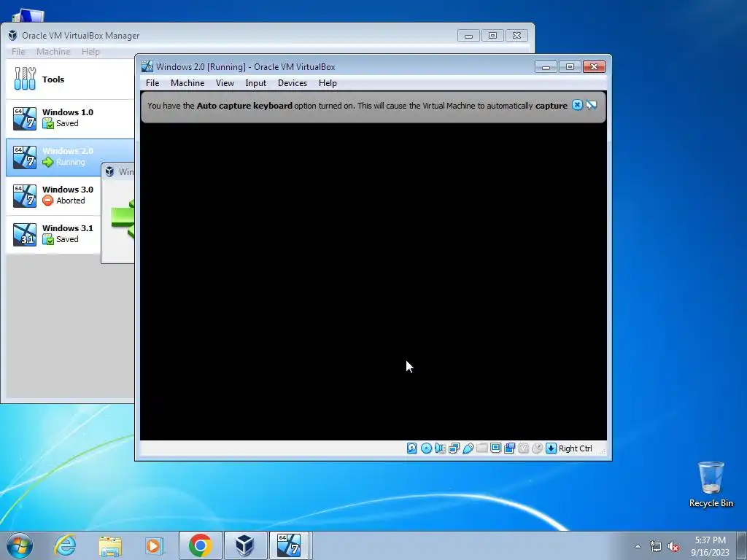Open the Recycle Bin on desktop
The image size is (747, 560).
711,484
